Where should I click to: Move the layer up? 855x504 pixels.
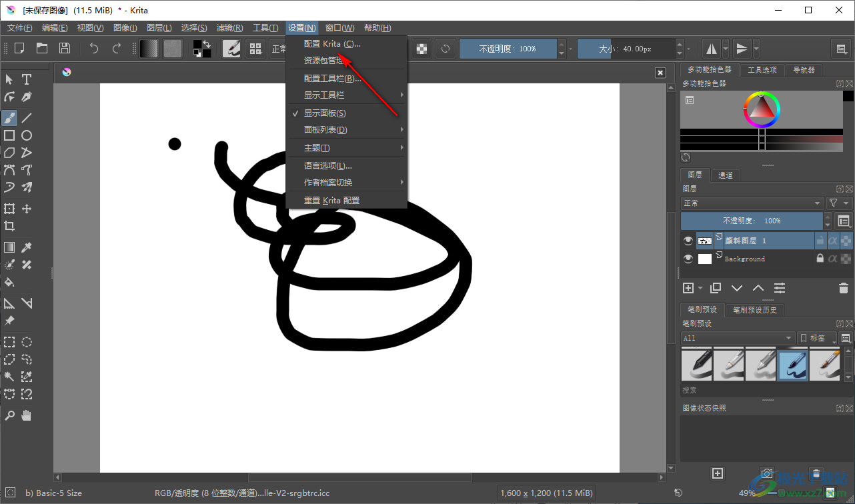pyautogui.click(x=758, y=288)
